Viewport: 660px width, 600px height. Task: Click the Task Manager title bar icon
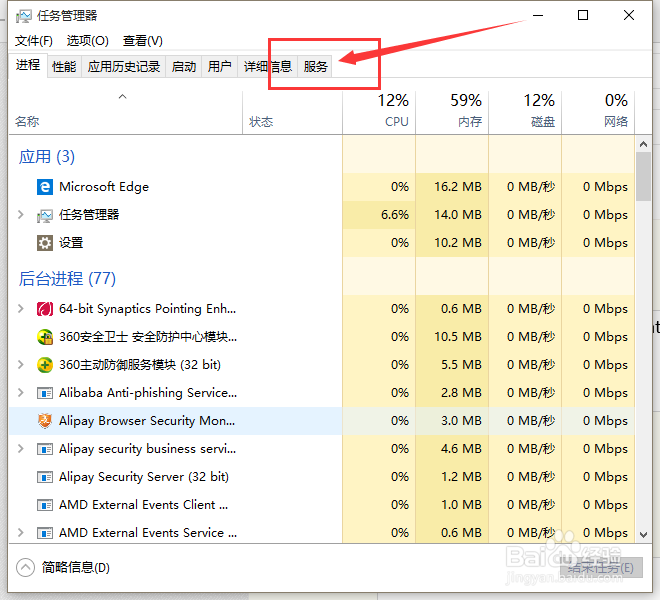point(24,16)
